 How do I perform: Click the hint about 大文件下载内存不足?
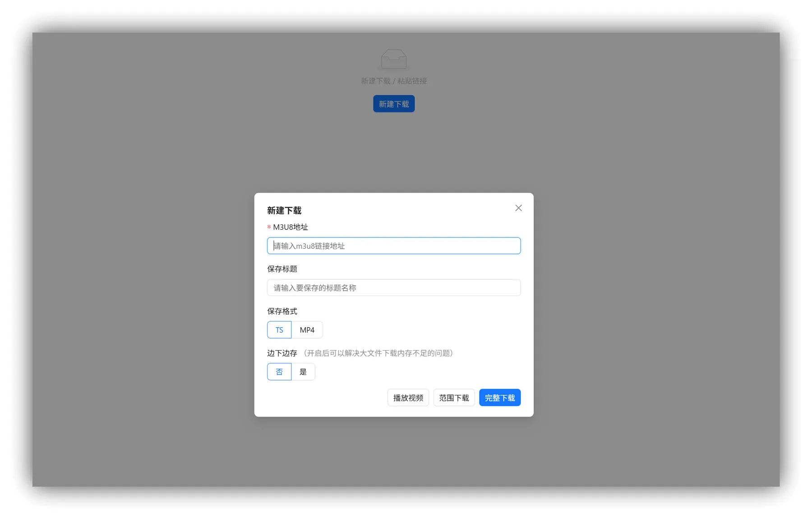(378, 353)
